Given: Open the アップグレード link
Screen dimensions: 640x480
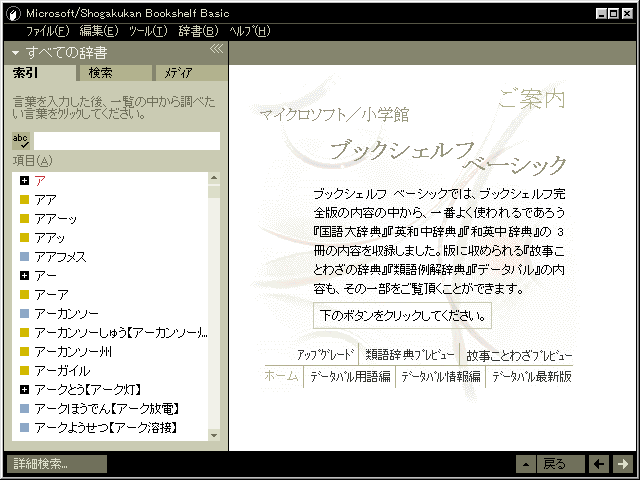Looking at the screenshot, I should pyautogui.click(x=325, y=355).
